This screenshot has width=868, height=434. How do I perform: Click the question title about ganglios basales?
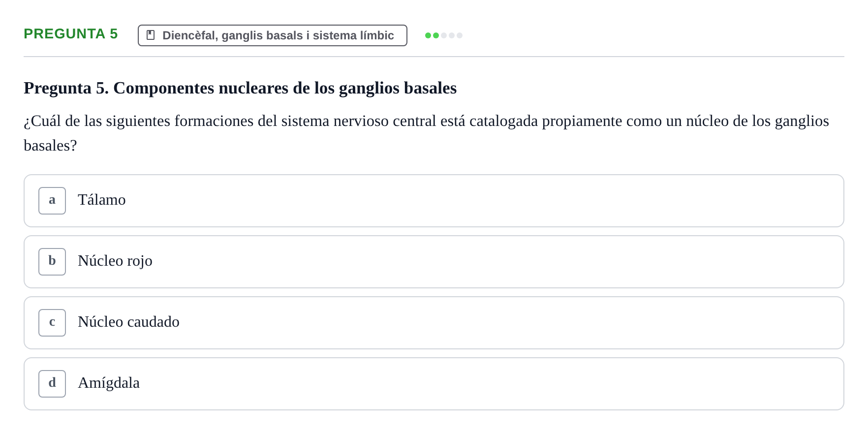240,88
